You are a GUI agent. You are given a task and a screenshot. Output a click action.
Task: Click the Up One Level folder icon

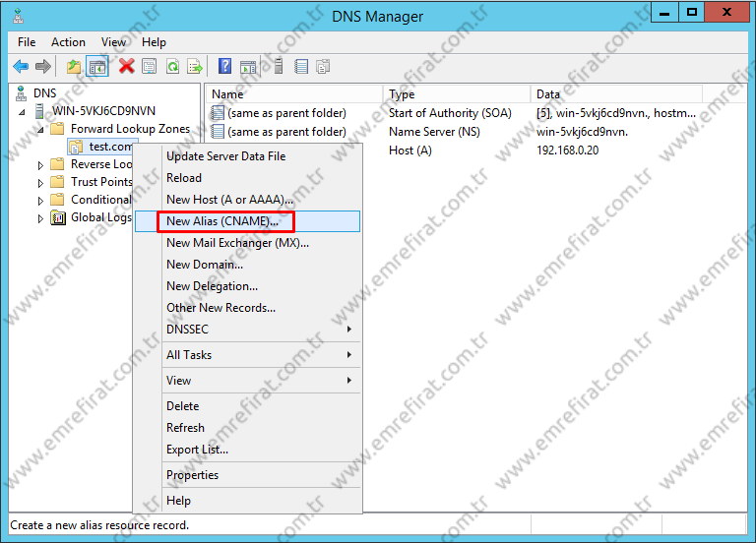click(74, 67)
